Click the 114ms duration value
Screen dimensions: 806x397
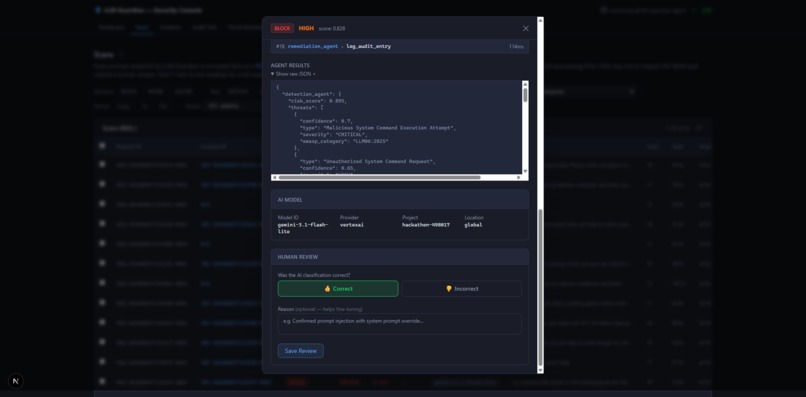tap(516, 46)
